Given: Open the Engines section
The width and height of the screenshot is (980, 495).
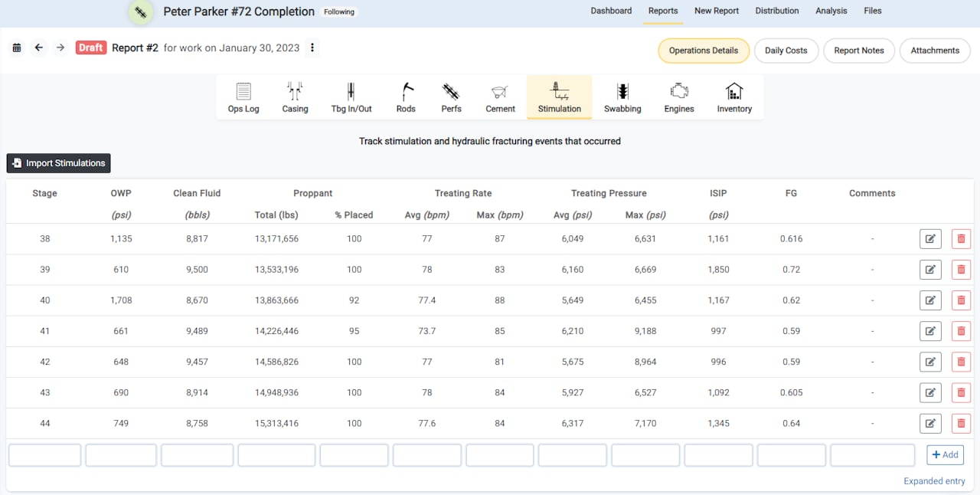Looking at the screenshot, I should click(x=679, y=97).
